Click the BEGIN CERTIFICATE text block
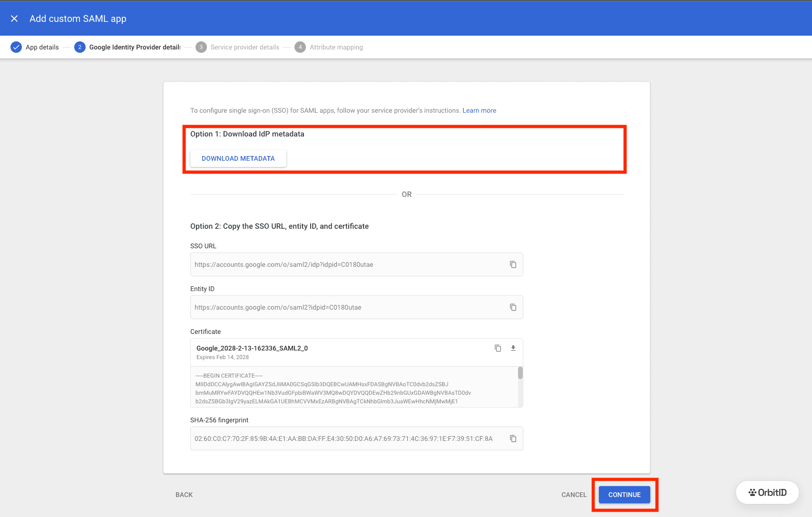 [354, 387]
